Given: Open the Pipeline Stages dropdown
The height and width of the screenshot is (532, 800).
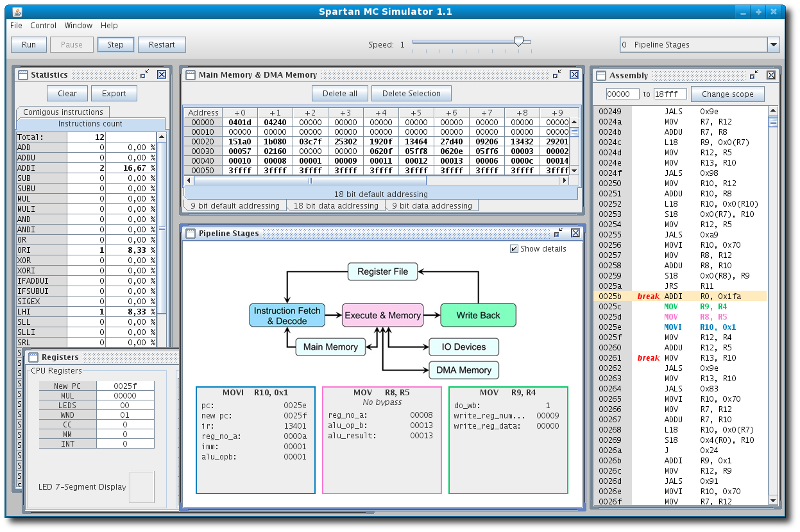Looking at the screenshot, I should point(773,45).
